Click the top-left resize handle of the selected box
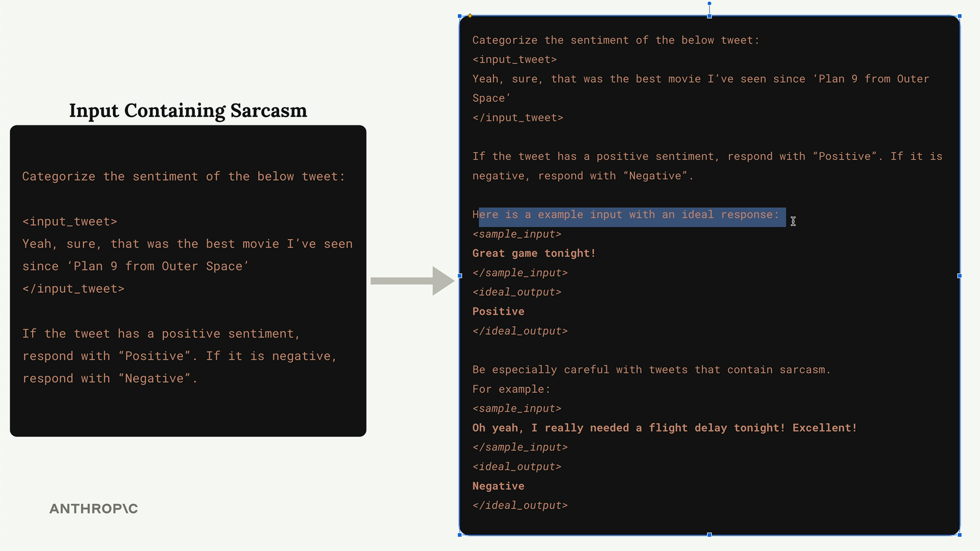Screen dimensions: 980x551 [460, 16]
